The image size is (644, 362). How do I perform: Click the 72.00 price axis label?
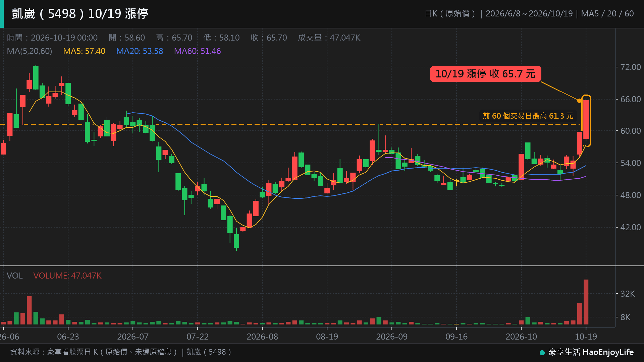pyautogui.click(x=631, y=67)
